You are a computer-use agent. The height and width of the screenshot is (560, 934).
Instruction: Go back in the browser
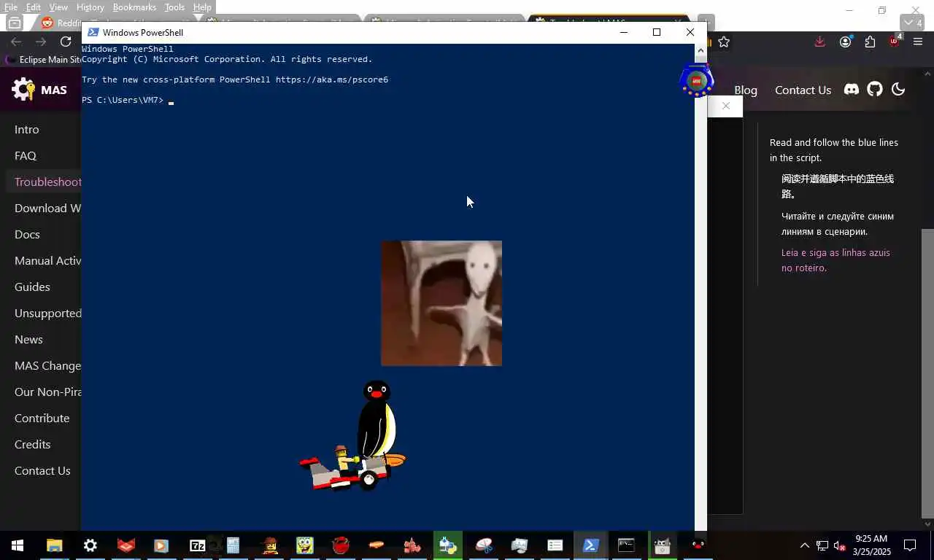[16, 42]
